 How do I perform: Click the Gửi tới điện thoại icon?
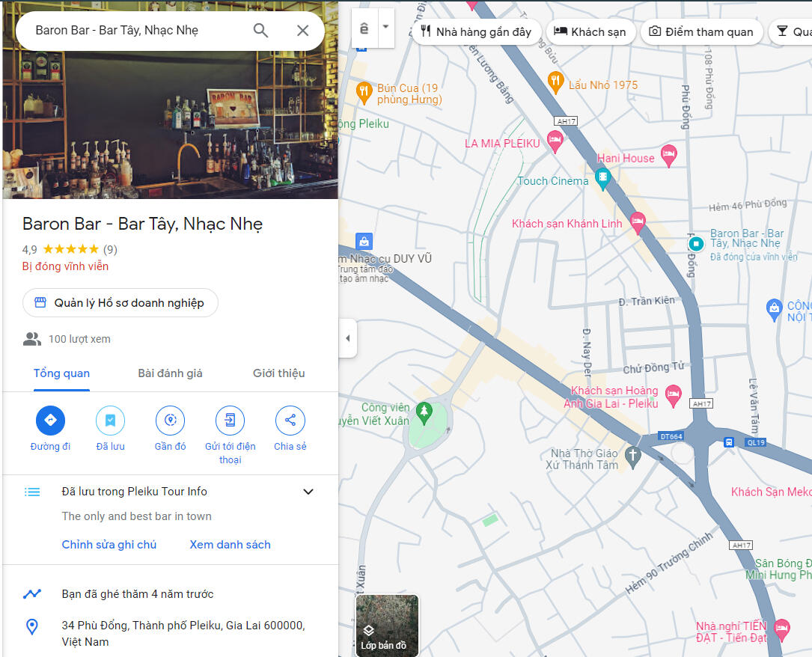(x=230, y=421)
